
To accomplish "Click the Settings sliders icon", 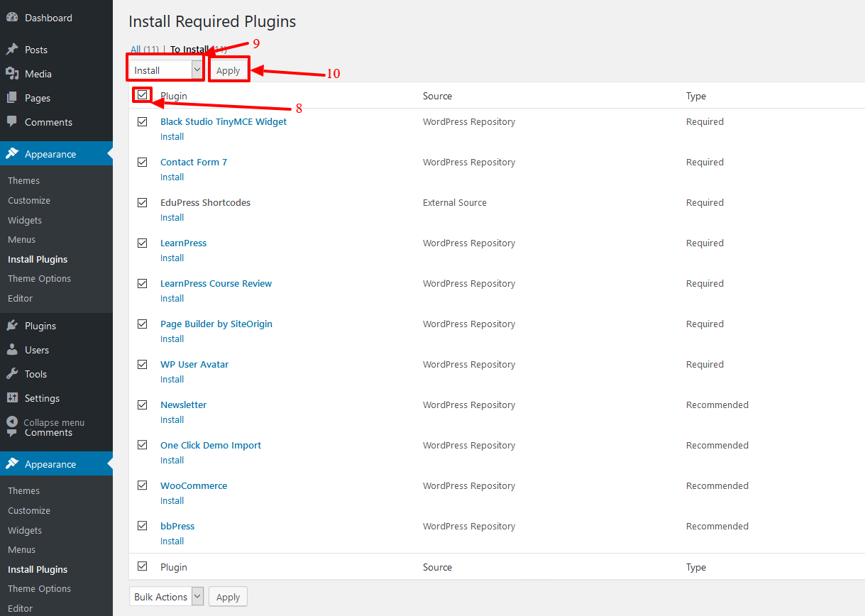I will point(12,398).
